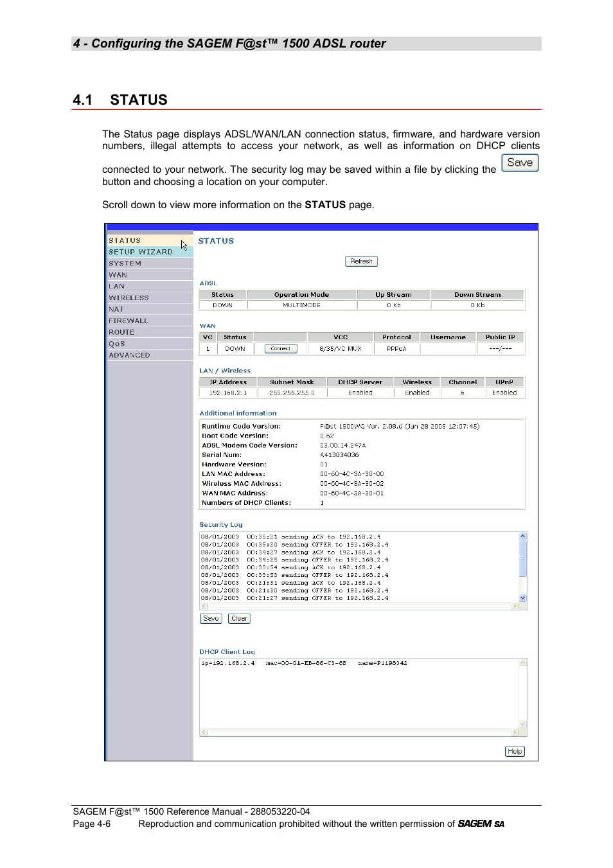Select SYSTEM from the sidebar
613x868 pixels.
[x=150, y=263]
